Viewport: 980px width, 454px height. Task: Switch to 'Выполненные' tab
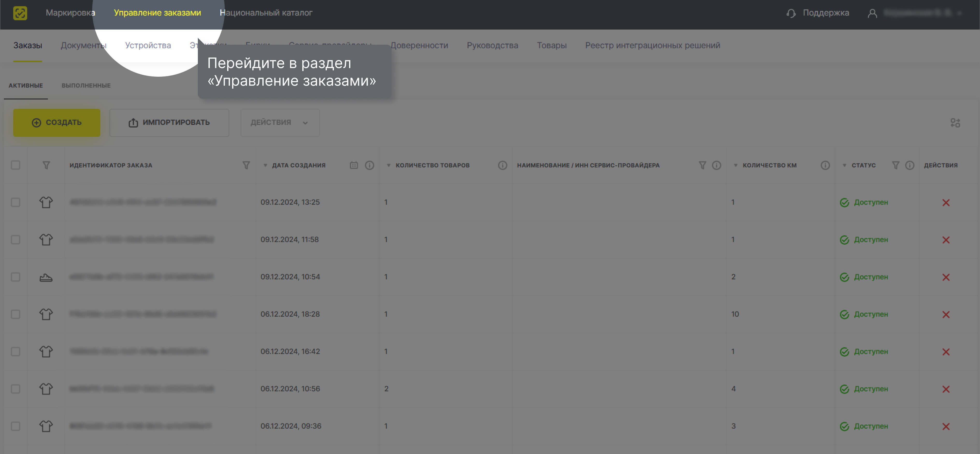click(86, 86)
